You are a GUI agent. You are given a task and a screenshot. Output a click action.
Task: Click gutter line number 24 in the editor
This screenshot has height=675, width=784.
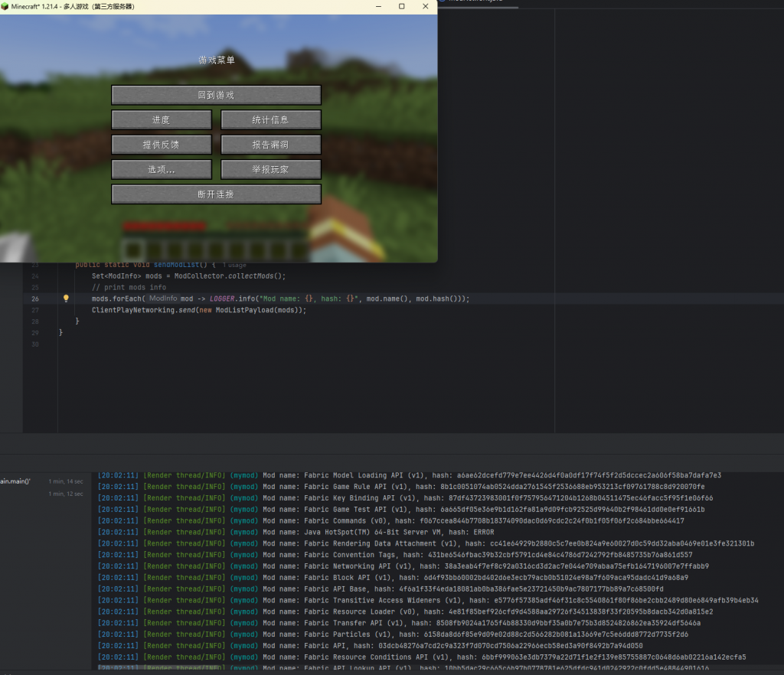[x=35, y=276]
